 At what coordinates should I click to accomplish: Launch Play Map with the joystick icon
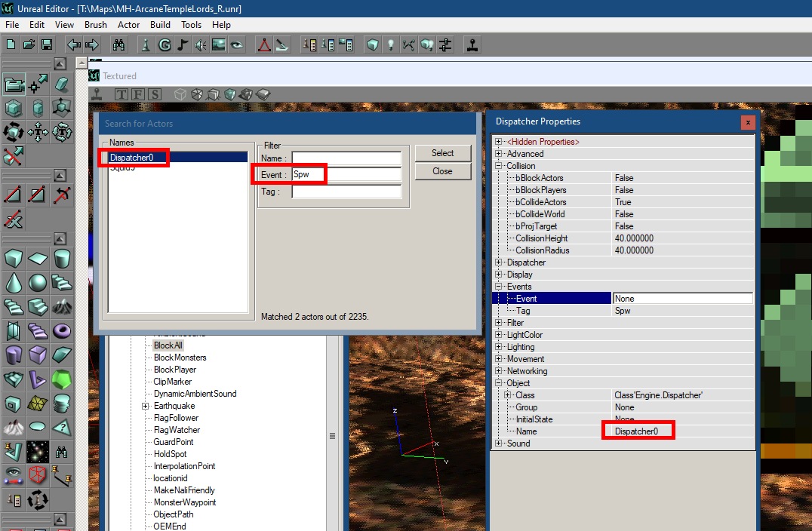coord(472,45)
